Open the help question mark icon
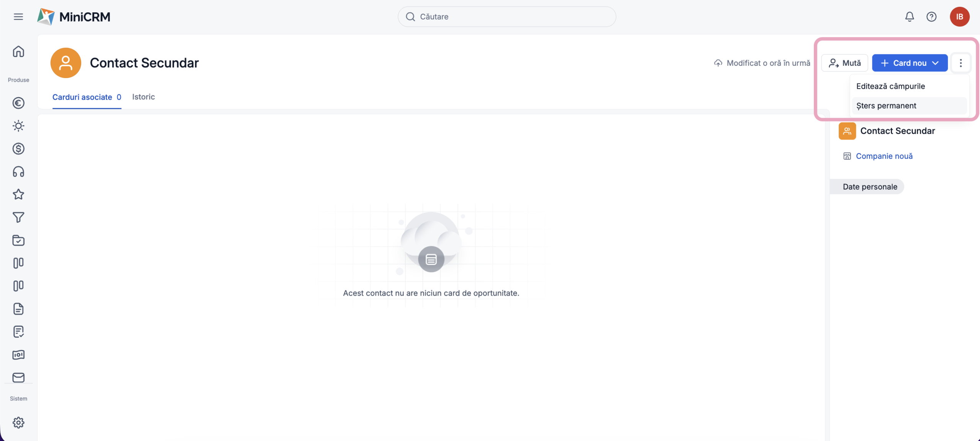 point(931,17)
